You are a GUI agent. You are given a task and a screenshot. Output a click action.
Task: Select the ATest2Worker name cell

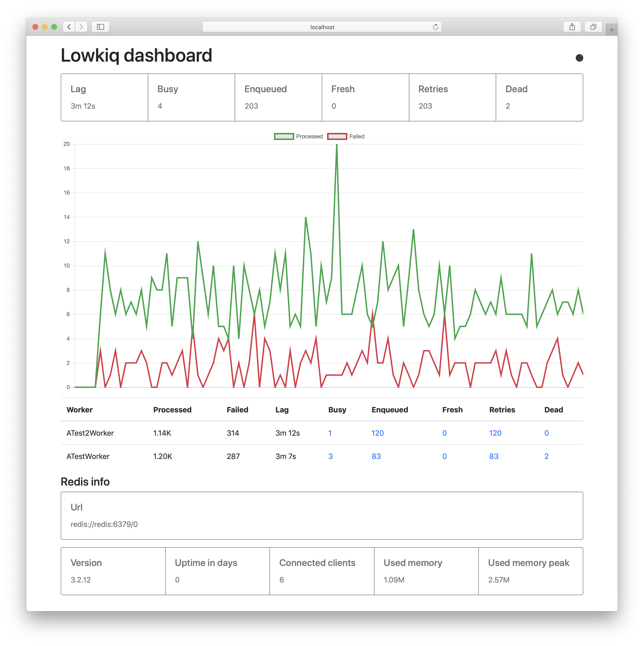point(90,433)
